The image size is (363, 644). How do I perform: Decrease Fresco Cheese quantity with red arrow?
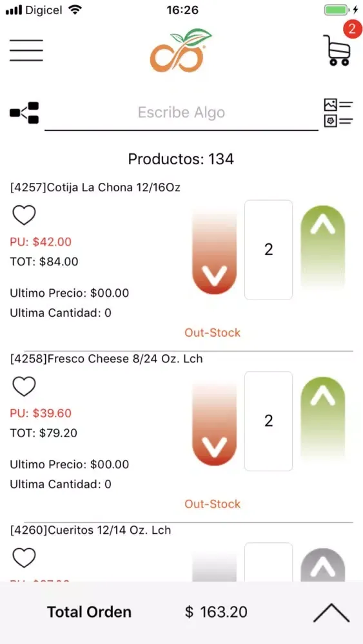[x=215, y=421]
